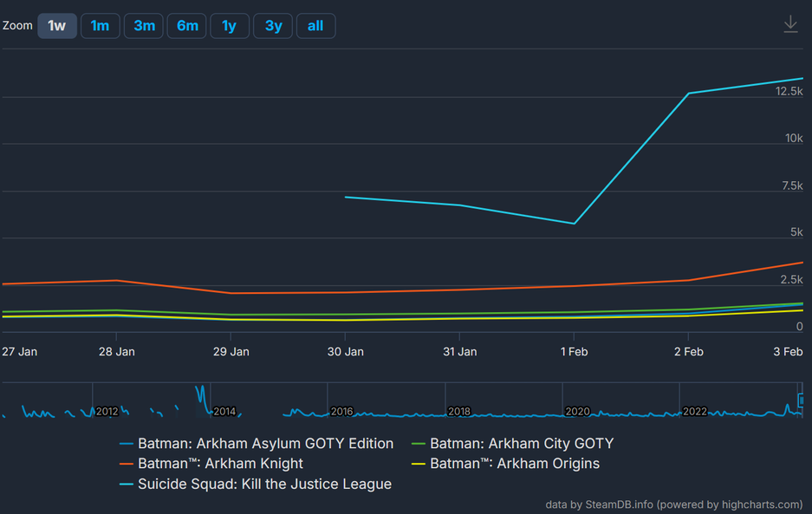Click the 2016 label in the navigator
The width and height of the screenshot is (812, 514).
point(341,412)
